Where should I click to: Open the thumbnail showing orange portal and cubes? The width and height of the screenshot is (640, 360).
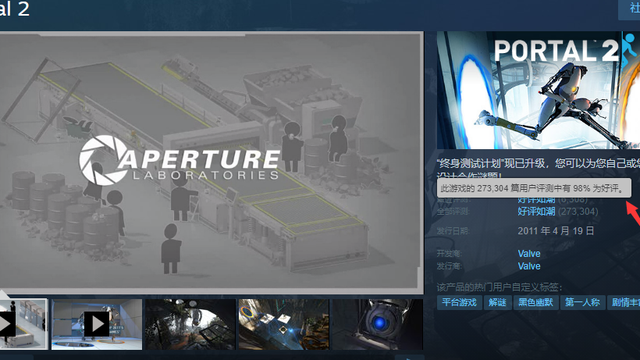(x=284, y=324)
